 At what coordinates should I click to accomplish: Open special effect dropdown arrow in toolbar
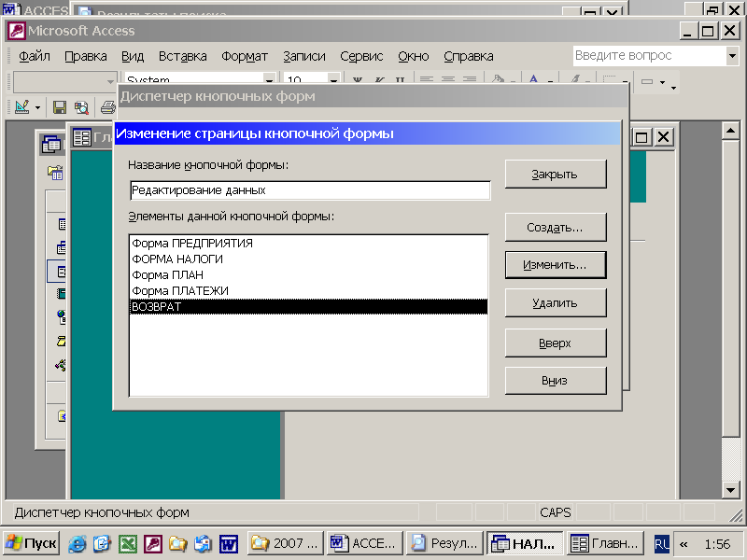tap(662, 82)
